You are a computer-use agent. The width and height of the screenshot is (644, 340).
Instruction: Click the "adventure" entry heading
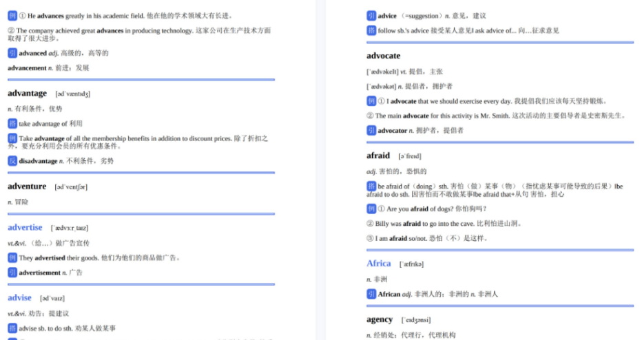(27, 187)
